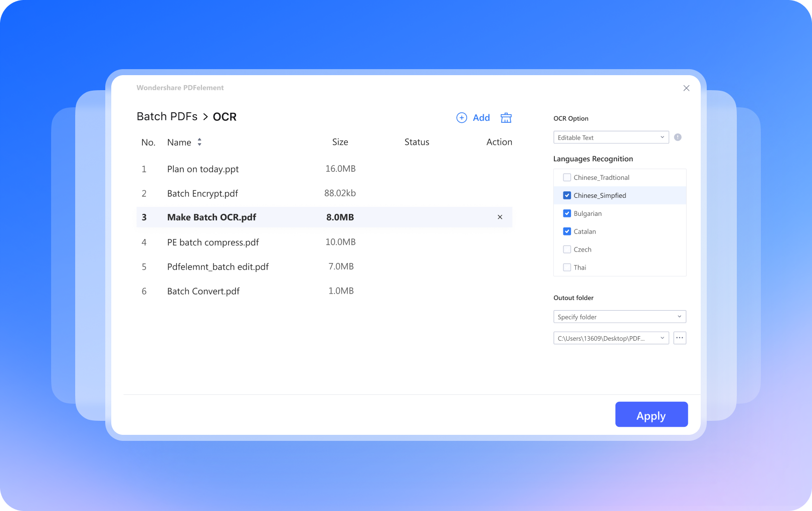
Task: Click the OCR breadcrumb item
Action: pos(225,117)
